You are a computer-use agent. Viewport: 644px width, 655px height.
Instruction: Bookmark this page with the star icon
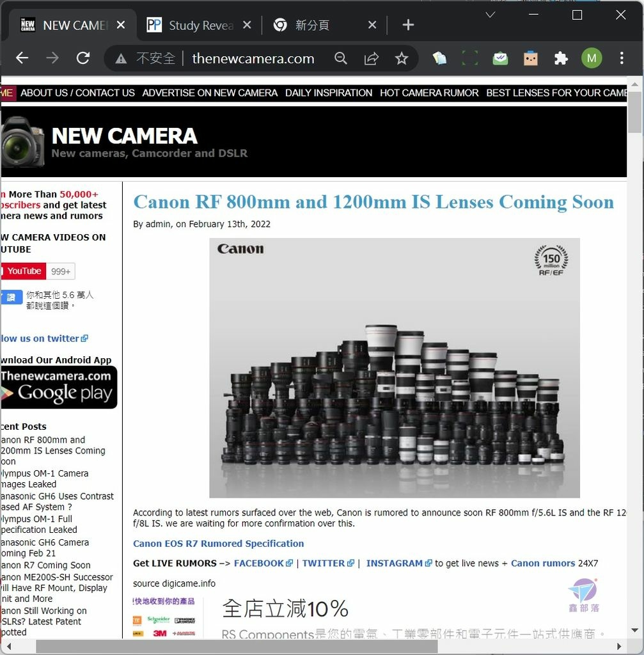[x=402, y=58]
